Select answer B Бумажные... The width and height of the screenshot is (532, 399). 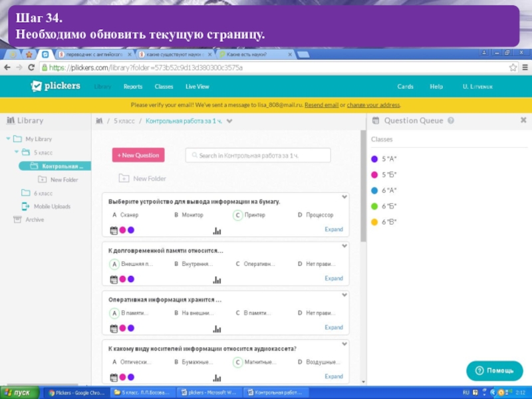coord(194,362)
